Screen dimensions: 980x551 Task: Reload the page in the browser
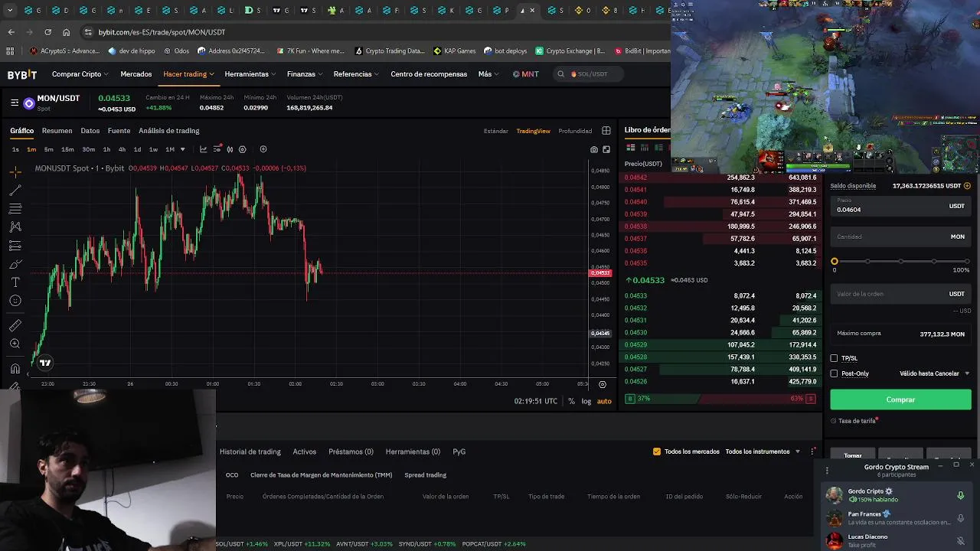coord(47,32)
